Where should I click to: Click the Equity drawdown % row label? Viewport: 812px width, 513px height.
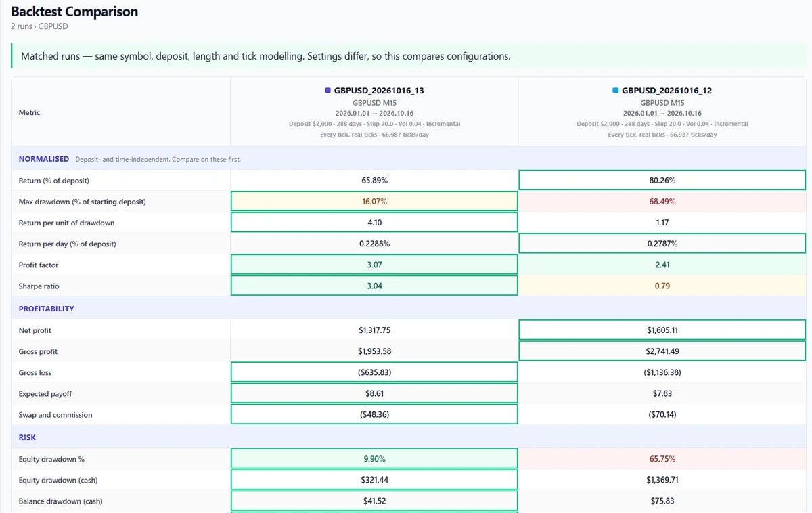51,459
